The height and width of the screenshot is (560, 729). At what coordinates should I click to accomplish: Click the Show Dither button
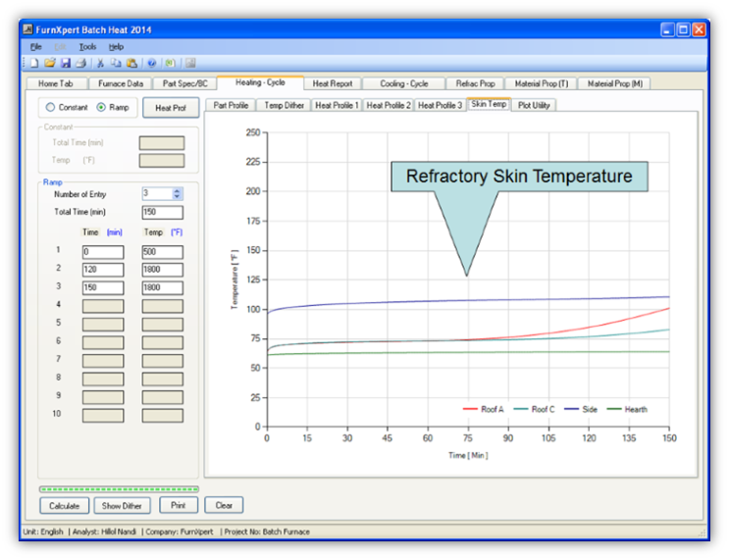122,506
